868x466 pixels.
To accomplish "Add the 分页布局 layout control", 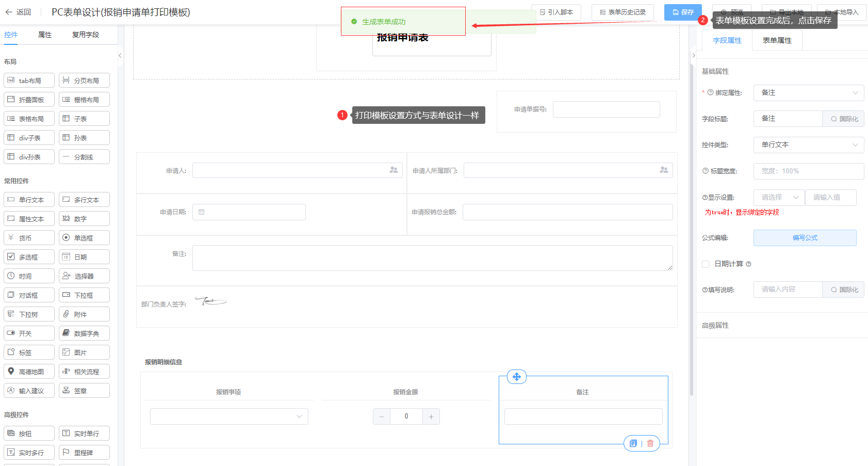I will tap(84, 81).
